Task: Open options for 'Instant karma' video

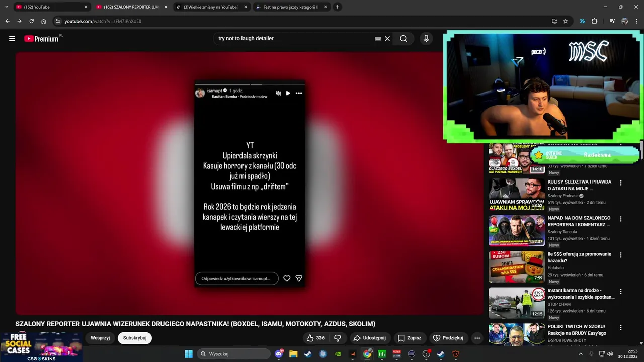Action: coord(621,292)
